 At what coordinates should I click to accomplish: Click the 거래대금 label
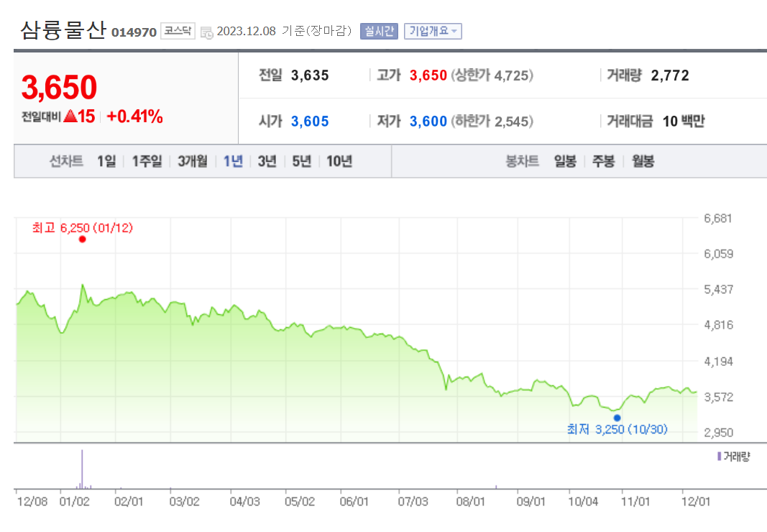click(630, 121)
